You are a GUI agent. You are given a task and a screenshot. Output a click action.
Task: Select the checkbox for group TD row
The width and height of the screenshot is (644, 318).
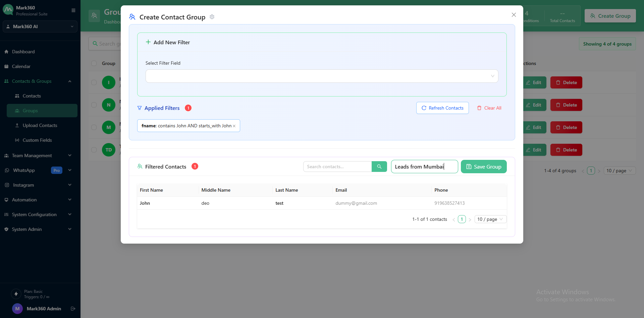click(x=94, y=150)
